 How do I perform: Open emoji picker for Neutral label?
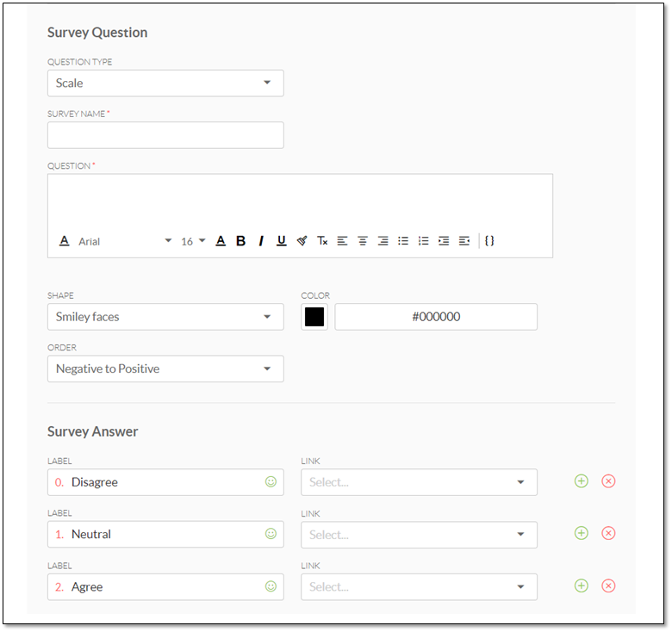(x=271, y=534)
